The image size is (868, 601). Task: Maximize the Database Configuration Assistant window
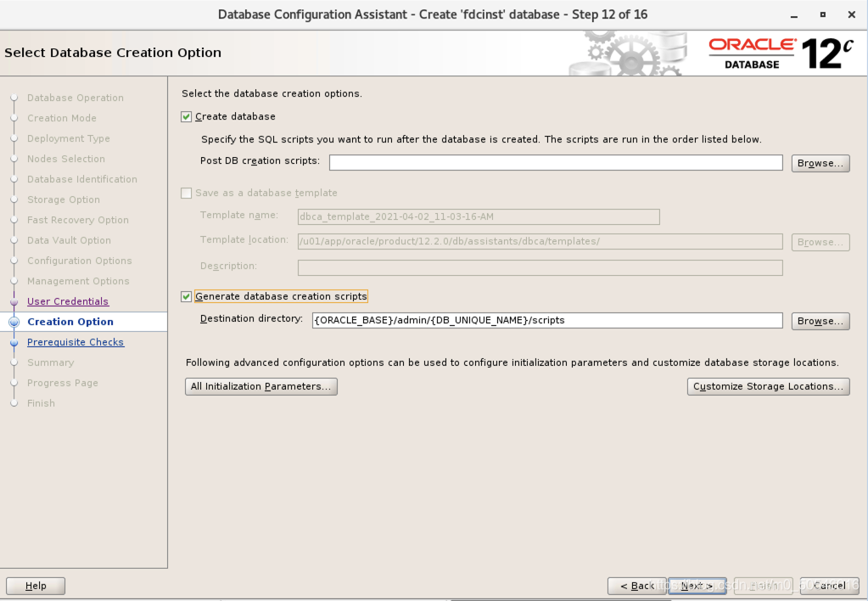pyautogui.click(x=823, y=15)
